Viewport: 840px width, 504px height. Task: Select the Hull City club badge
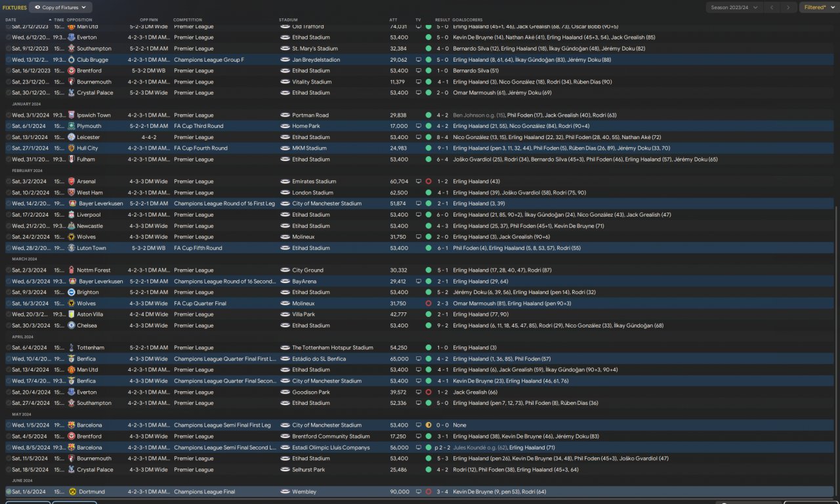coord(71,148)
